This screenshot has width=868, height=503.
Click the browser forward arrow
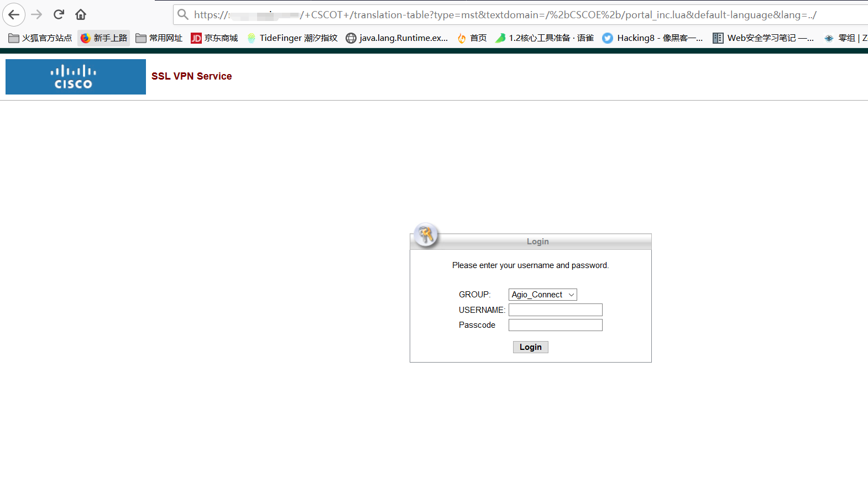(x=36, y=14)
